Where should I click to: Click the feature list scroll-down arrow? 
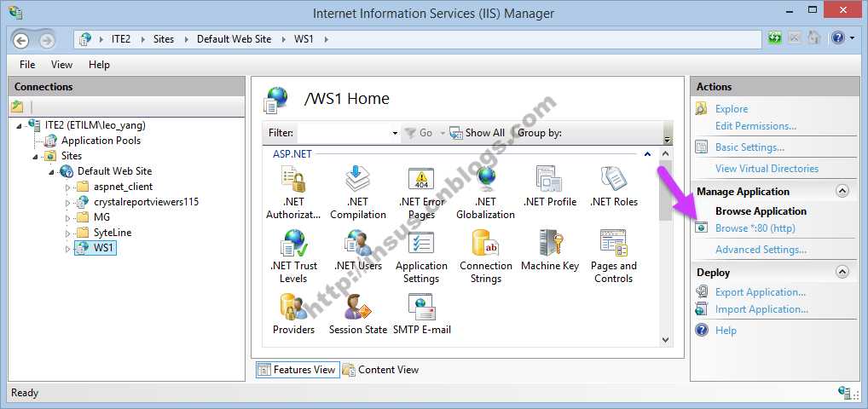coord(665,340)
